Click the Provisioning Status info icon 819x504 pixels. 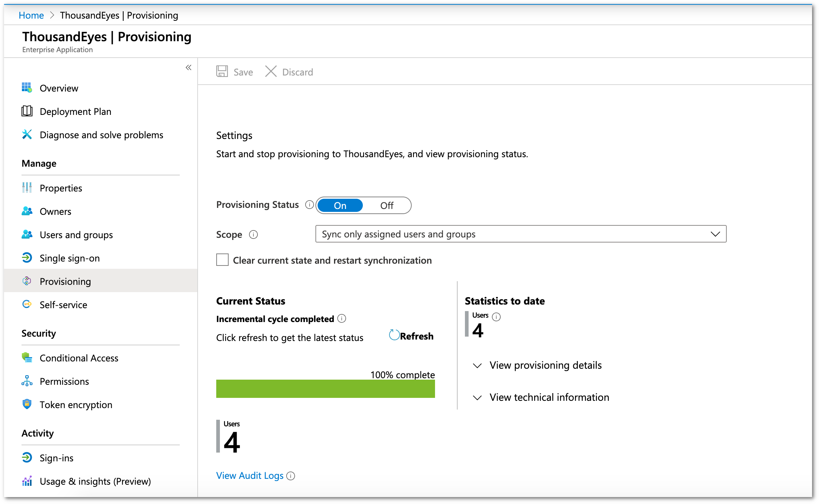pyautogui.click(x=310, y=205)
